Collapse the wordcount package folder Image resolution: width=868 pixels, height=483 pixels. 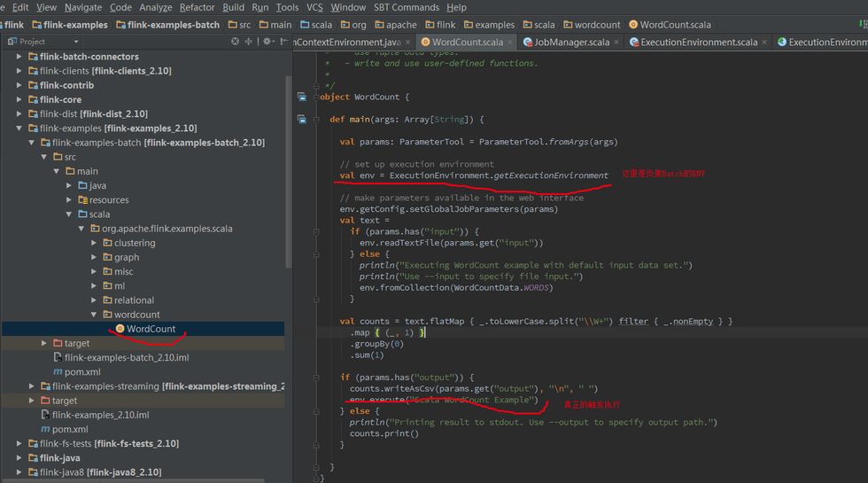pos(94,315)
